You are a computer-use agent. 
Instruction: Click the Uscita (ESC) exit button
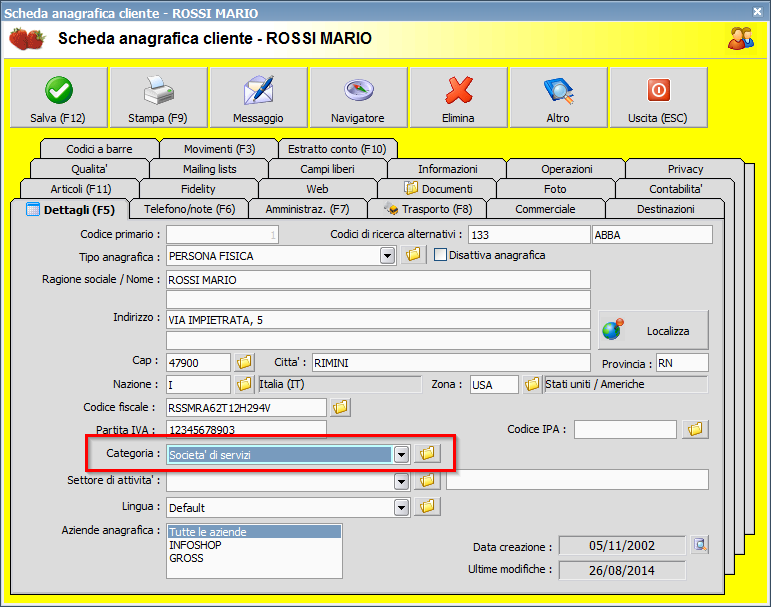pyautogui.click(x=658, y=97)
